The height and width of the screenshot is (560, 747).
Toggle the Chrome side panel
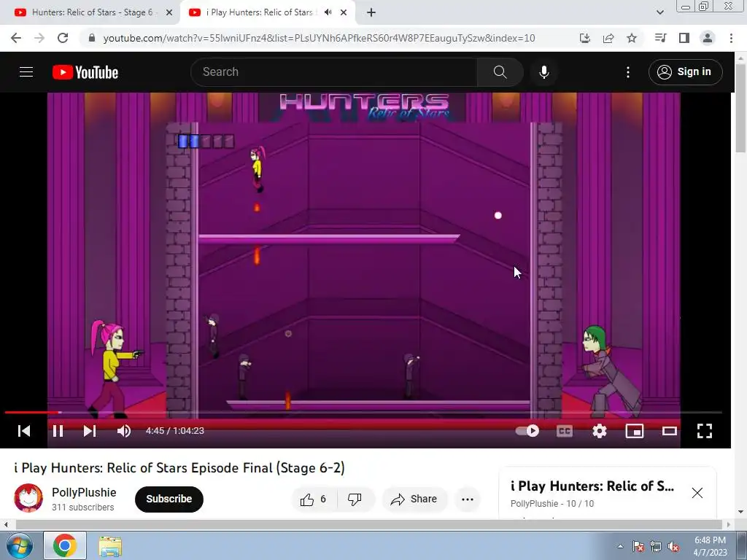tap(684, 38)
